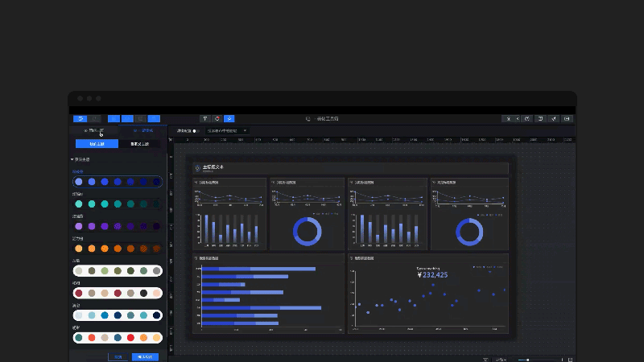Click the monitor icon before the dashboard title

point(308,119)
